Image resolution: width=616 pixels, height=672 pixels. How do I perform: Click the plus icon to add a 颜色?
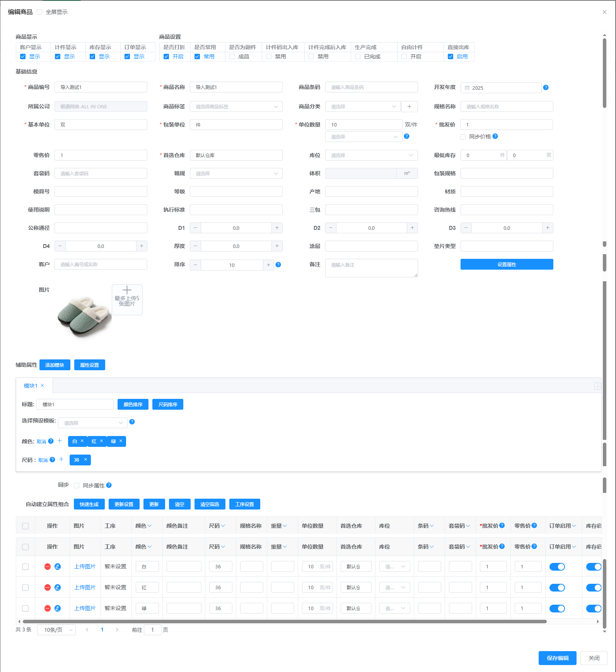[x=60, y=441]
